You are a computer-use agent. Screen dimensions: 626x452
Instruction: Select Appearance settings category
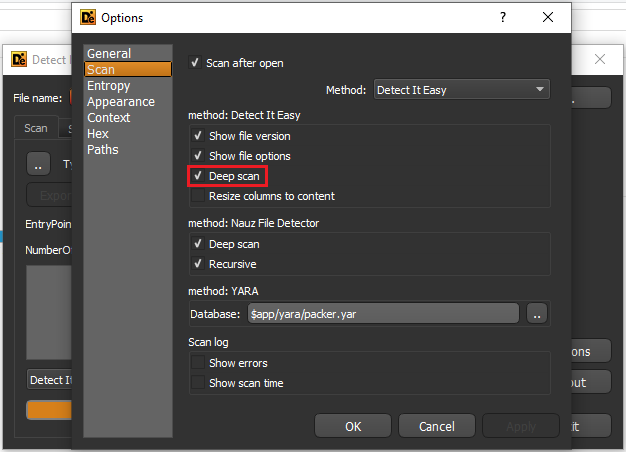[x=120, y=102]
